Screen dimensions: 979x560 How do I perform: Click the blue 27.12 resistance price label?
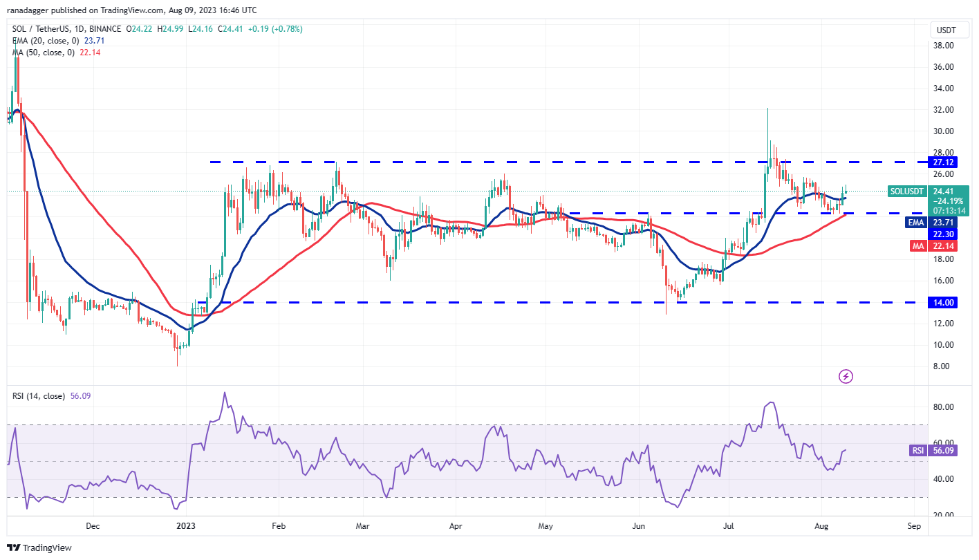(942, 162)
